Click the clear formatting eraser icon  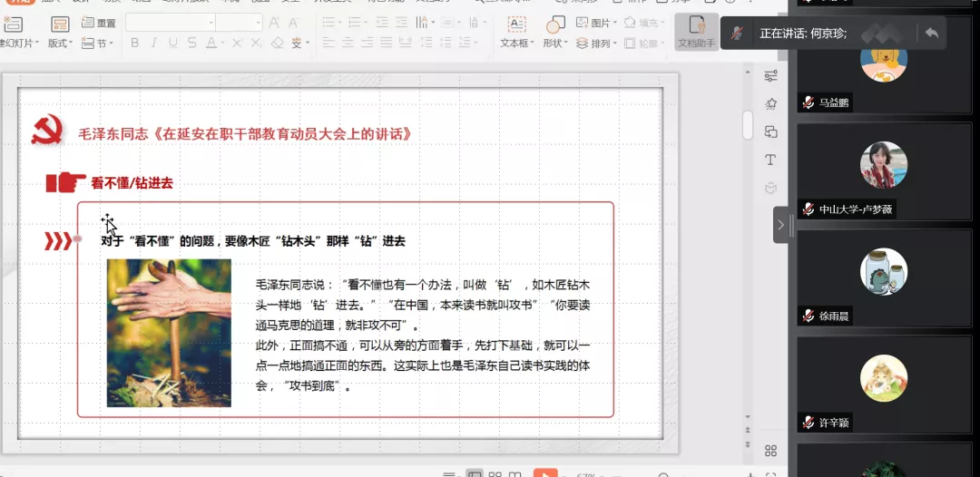[278, 44]
